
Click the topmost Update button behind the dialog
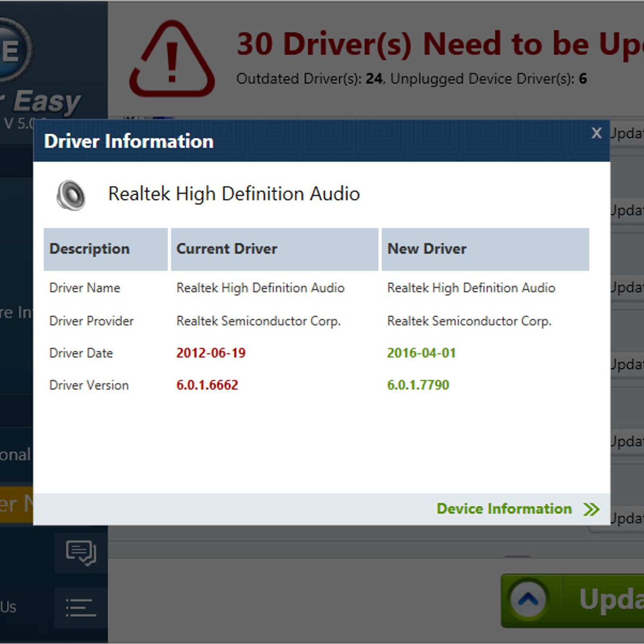627,133
